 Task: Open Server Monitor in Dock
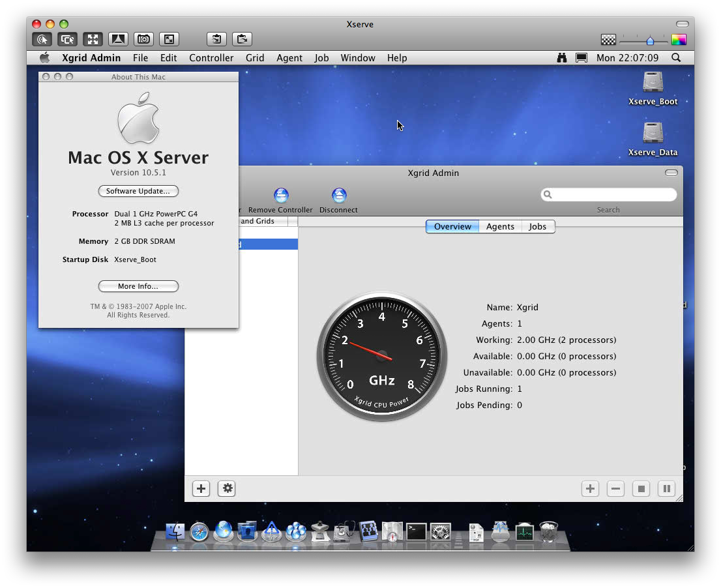coord(272,532)
